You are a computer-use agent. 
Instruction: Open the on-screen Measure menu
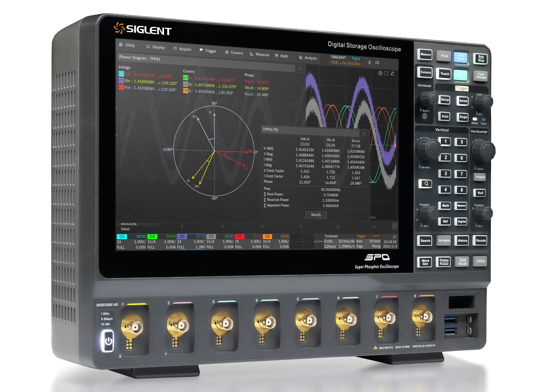(x=260, y=54)
